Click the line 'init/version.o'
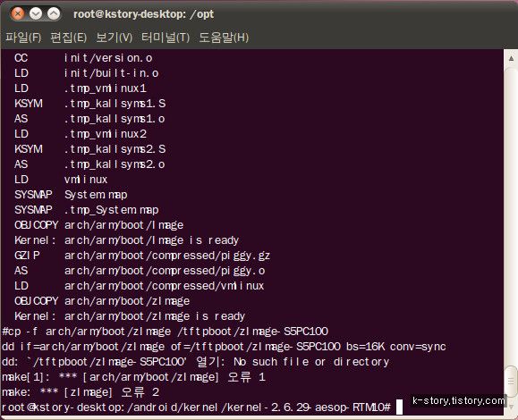 click(x=108, y=58)
